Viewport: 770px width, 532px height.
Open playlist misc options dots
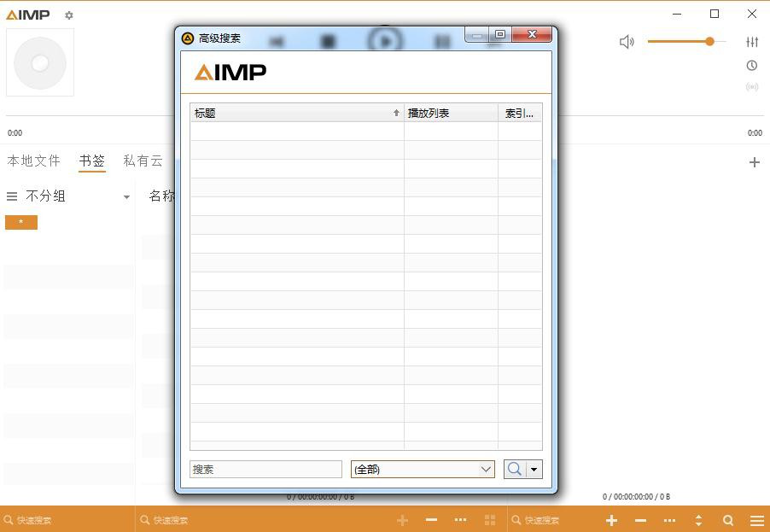pyautogui.click(x=669, y=520)
